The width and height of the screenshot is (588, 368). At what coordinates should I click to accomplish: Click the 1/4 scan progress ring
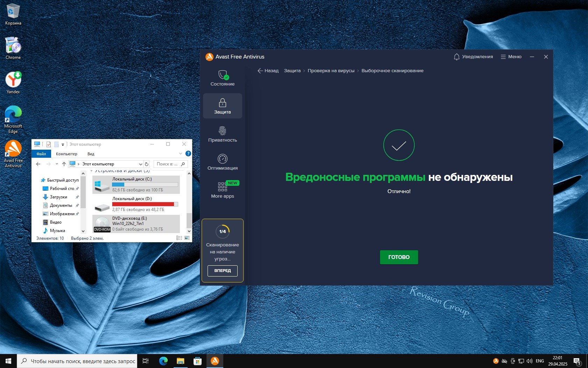pyautogui.click(x=223, y=231)
